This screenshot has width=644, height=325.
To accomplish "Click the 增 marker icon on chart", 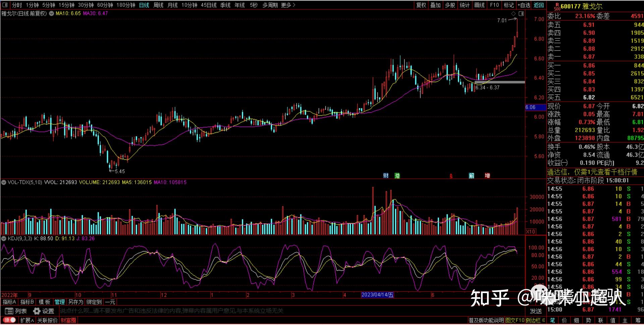I will (487, 175).
